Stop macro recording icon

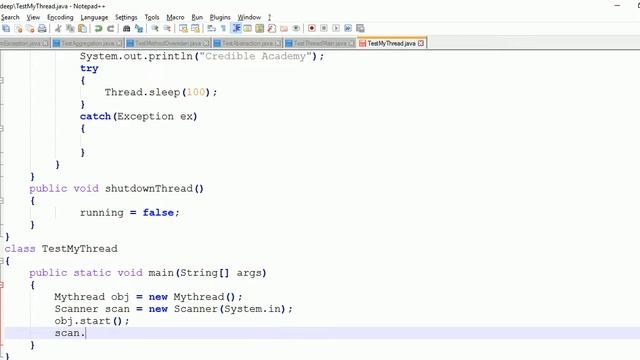324,28
